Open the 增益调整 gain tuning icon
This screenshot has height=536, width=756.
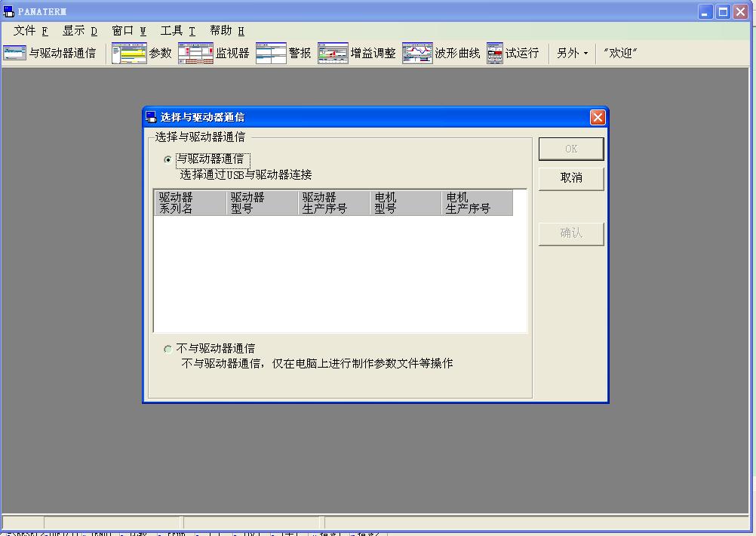(333, 53)
